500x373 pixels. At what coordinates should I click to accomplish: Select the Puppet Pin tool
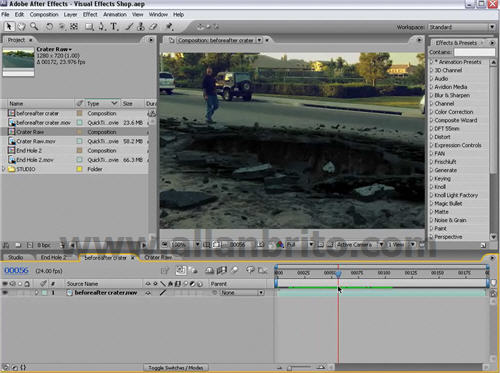169,27
